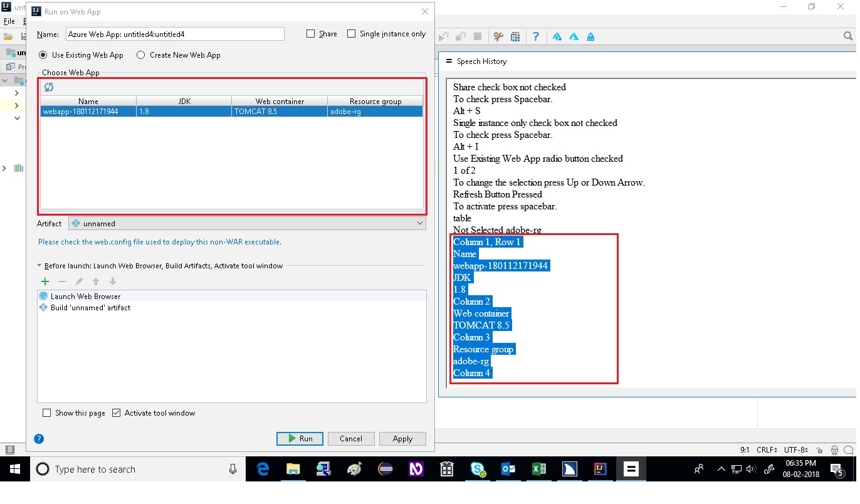Refresh the Choose Web App list
860x504 pixels.
pos(48,87)
